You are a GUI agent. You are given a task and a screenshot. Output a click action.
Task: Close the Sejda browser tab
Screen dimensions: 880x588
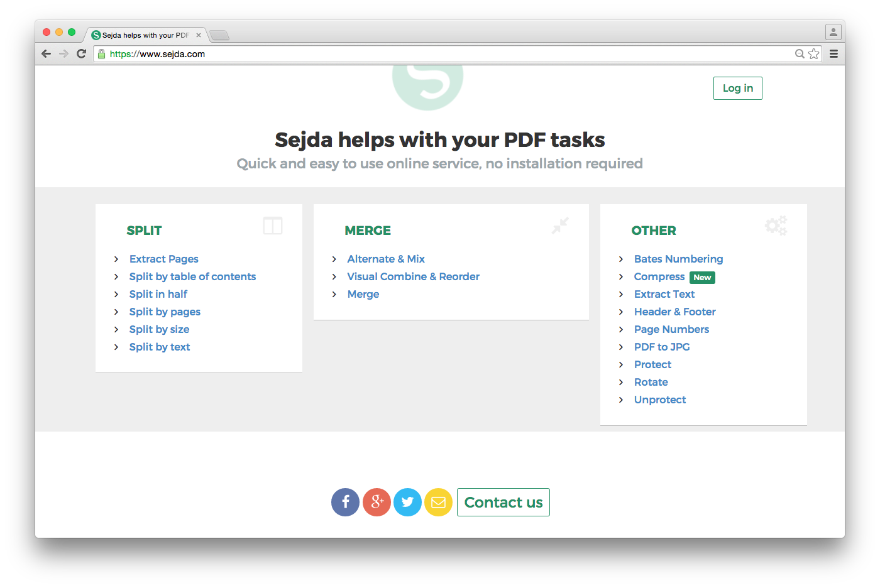tap(199, 35)
